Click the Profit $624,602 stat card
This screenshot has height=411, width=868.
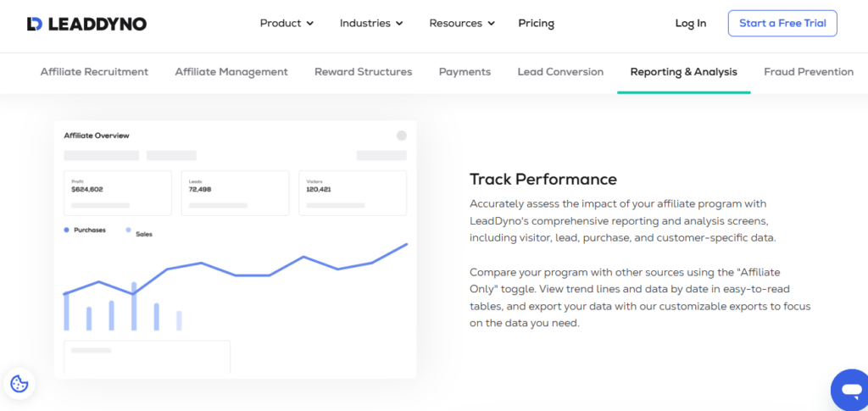tap(117, 192)
